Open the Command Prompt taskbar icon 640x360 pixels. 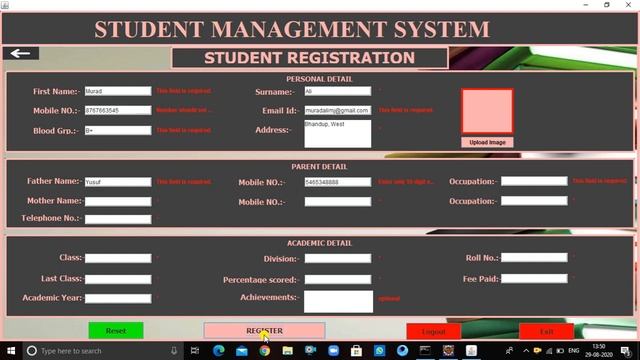point(425,351)
